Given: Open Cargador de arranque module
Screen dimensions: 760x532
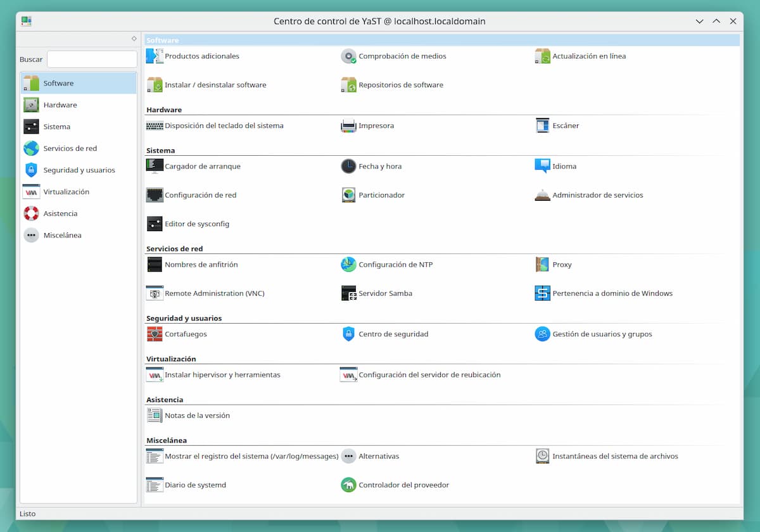Looking at the screenshot, I should (x=155, y=166).
